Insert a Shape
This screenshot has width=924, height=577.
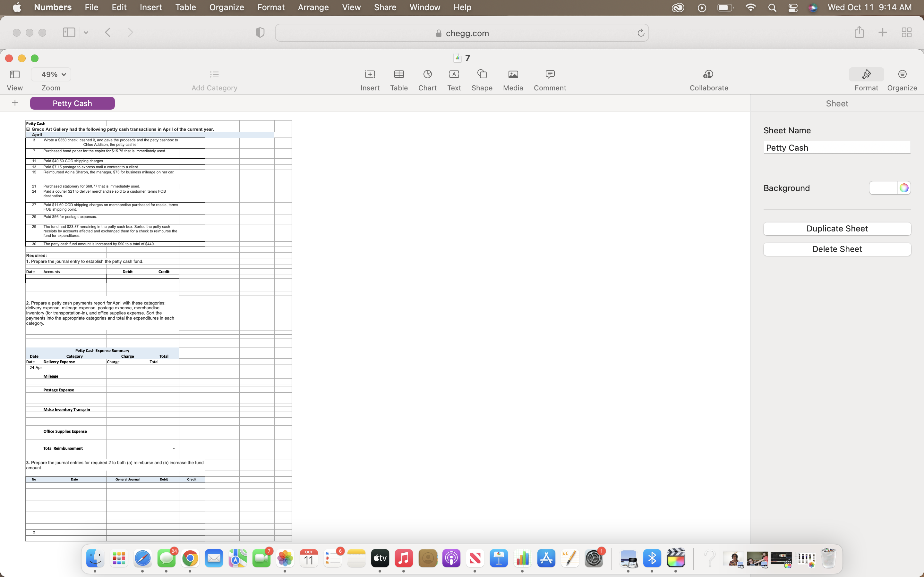[482, 79]
